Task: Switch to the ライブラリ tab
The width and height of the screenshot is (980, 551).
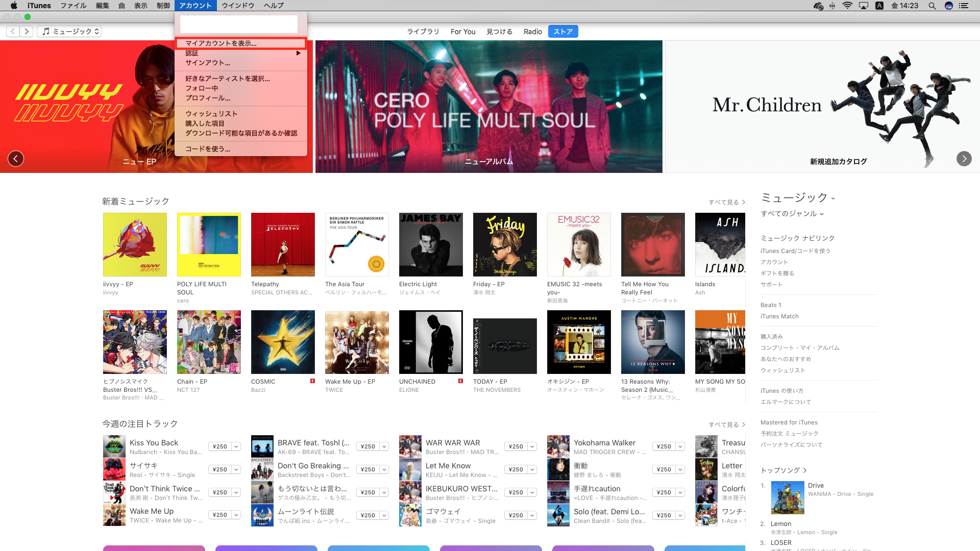Action: pos(423,32)
